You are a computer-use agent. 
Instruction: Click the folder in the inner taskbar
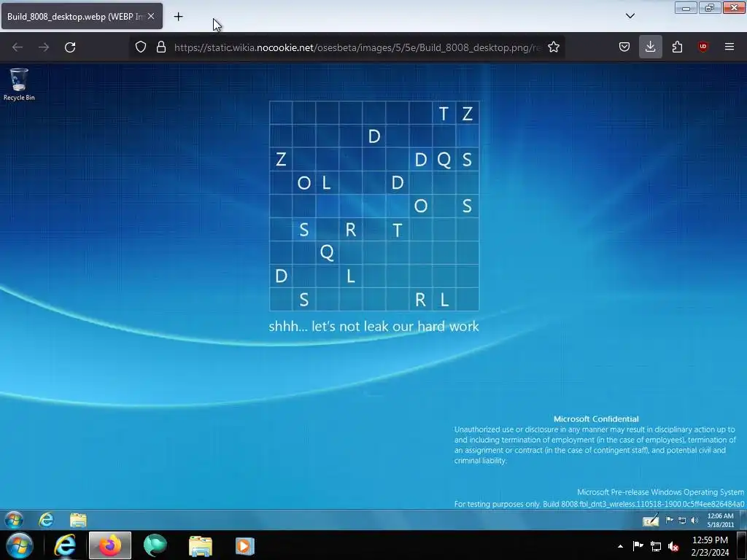(78, 519)
